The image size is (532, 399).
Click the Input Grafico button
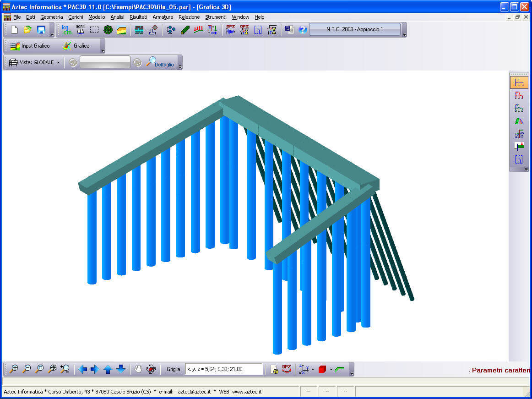tap(30, 46)
